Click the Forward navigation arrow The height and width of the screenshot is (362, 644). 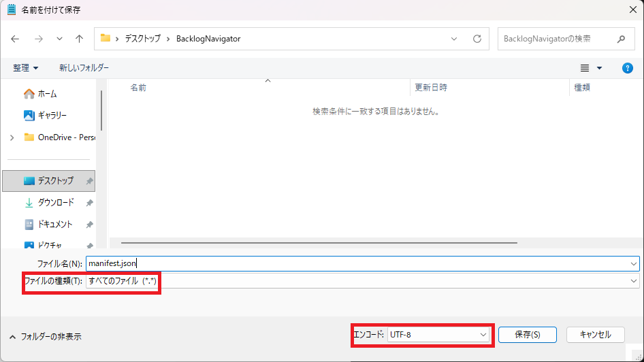coord(39,39)
